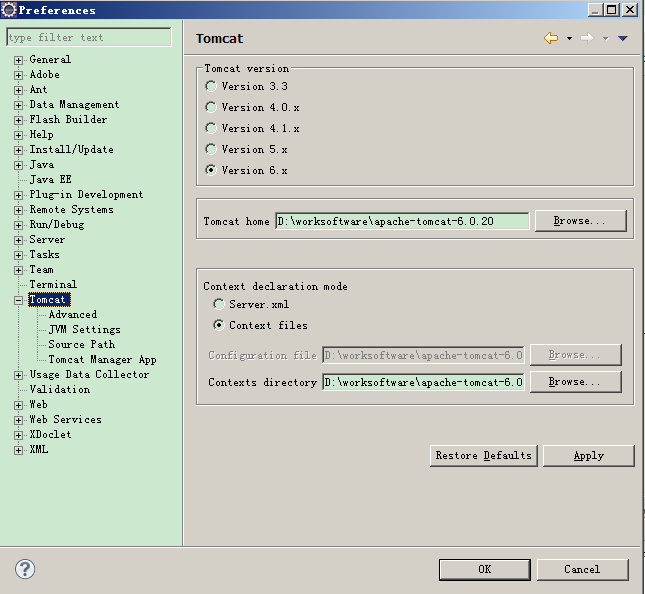This screenshot has width=645, height=594.
Task: Click the Contexts directory path field
Action: tap(423, 382)
